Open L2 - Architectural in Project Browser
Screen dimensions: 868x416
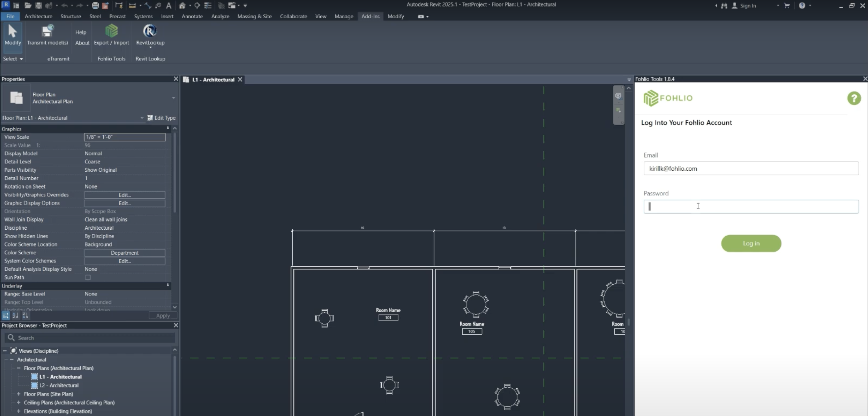coord(59,385)
